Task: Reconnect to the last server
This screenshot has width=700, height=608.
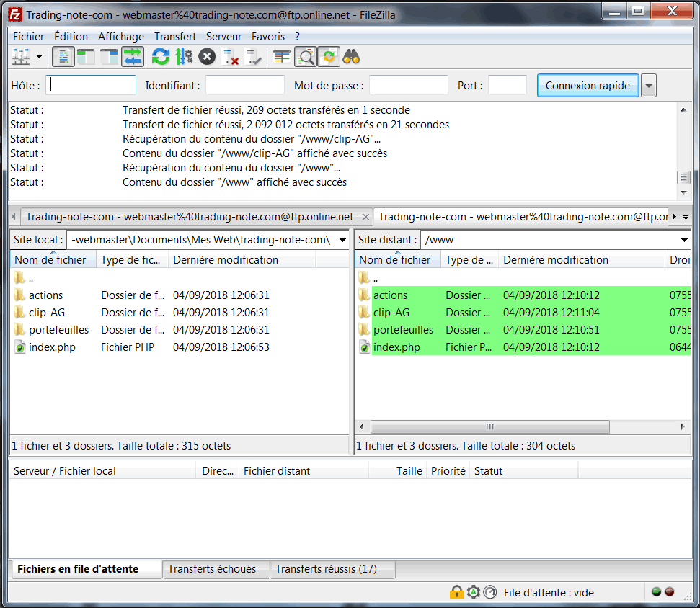Action: click(254, 57)
